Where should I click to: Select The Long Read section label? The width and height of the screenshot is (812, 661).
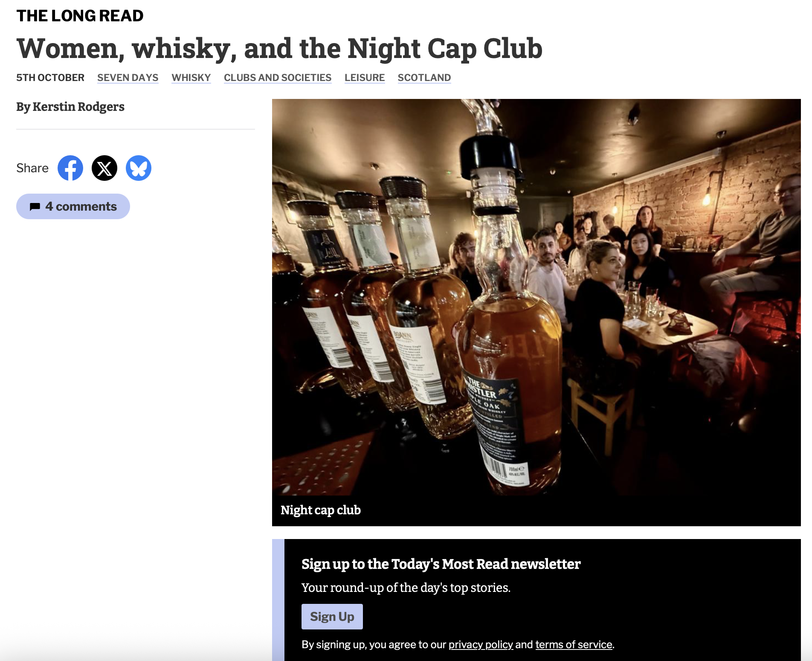pyautogui.click(x=80, y=16)
